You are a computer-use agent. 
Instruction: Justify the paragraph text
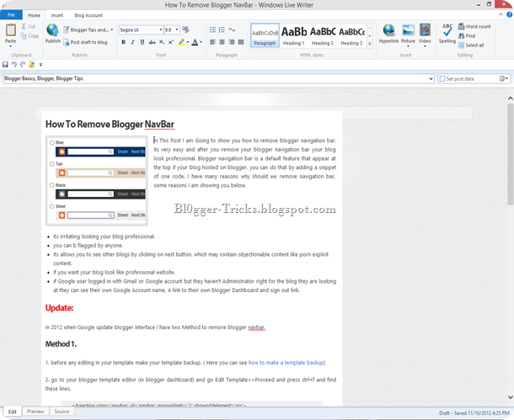[x=241, y=42]
